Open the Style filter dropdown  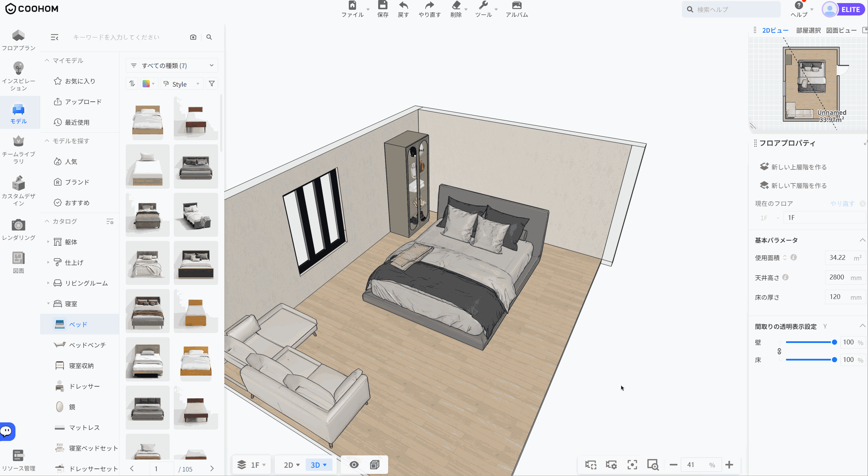click(x=182, y=84)
